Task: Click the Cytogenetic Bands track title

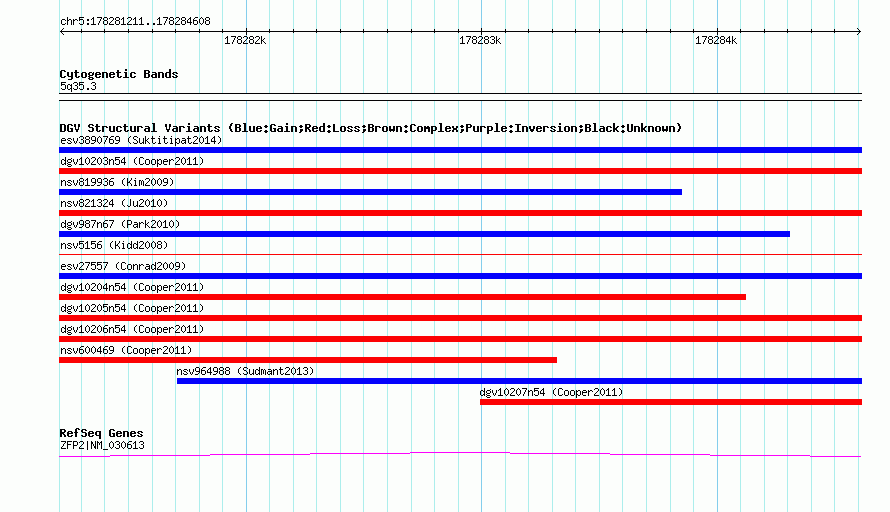Action: [119, 74]
